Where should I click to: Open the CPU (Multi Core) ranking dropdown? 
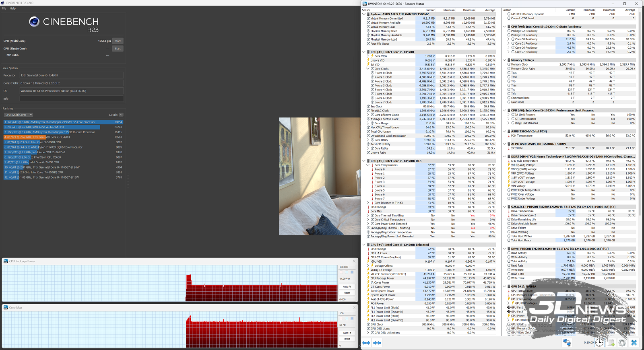click(x=19, y=115)
